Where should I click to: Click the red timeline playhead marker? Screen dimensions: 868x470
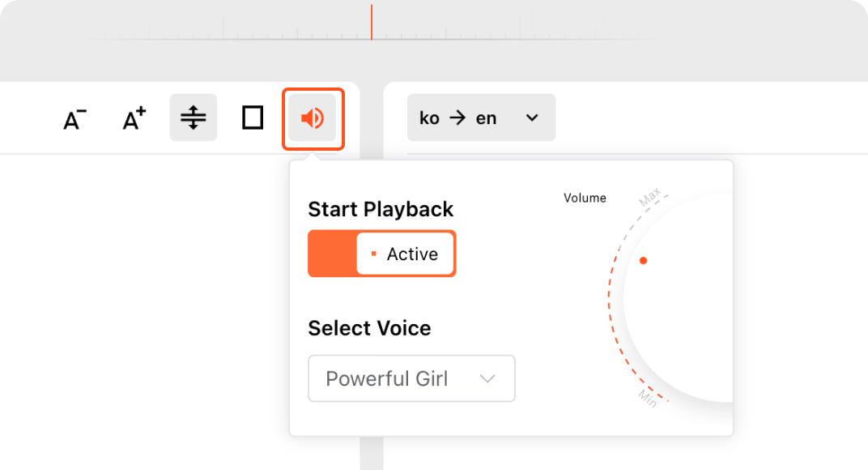[x=372, y=22]
